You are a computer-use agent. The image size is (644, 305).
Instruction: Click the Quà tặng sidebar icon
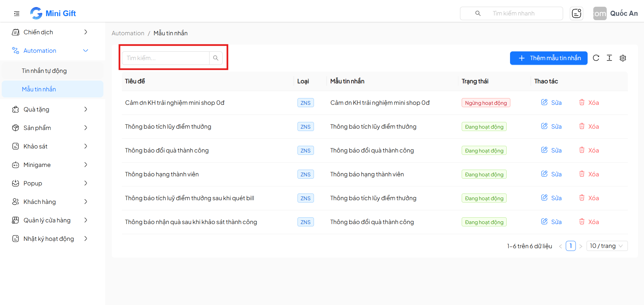[15, 109]
